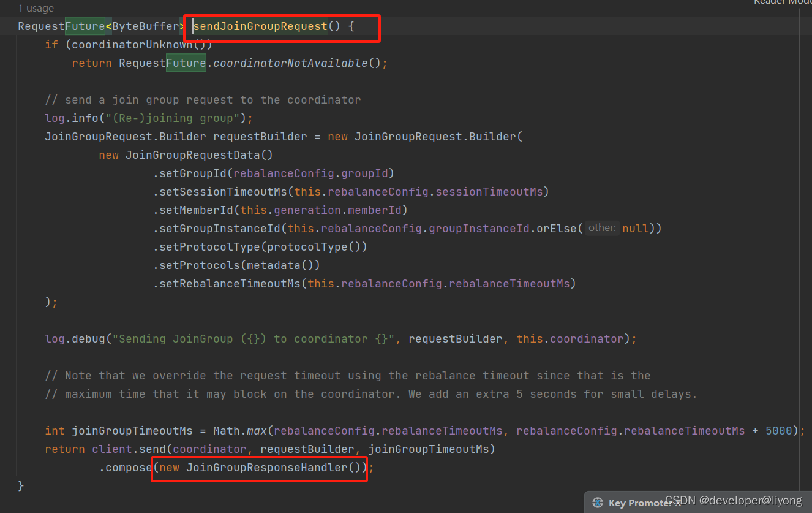Click the protocolType() argument call
Screen dimensions: 812x513
pyautogui.click(x=314, y=247)
